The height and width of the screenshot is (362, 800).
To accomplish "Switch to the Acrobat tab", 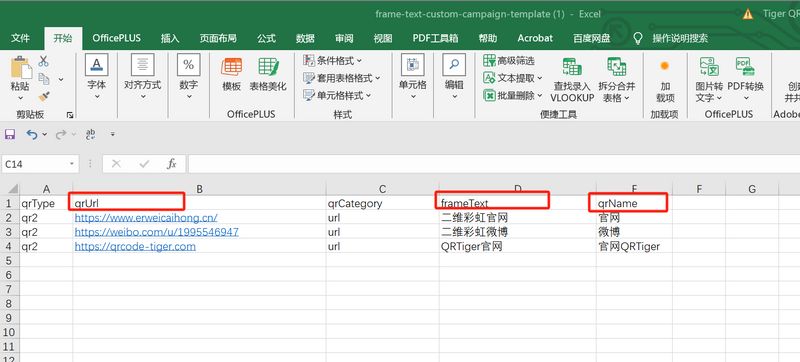I will (535, 38).
